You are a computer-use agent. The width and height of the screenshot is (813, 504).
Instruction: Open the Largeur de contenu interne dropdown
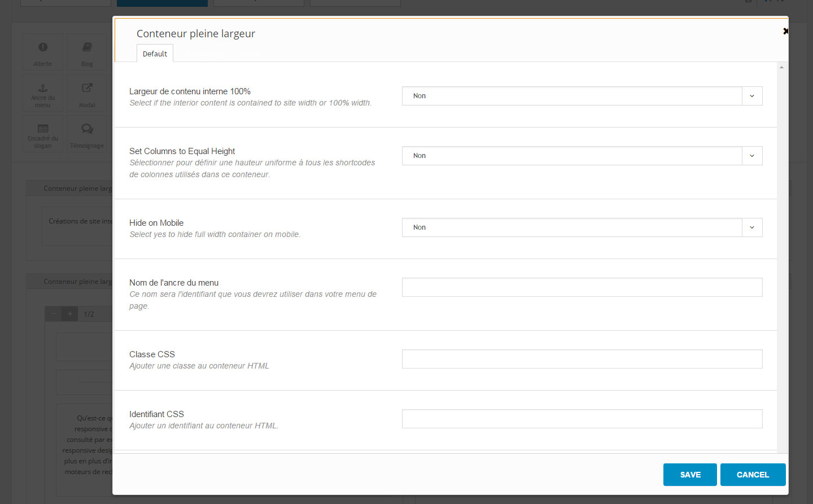tap(582, 96)
